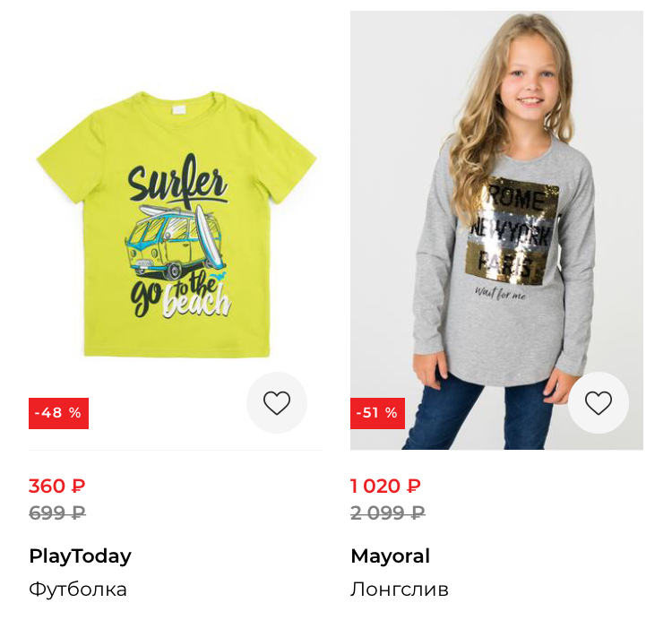Click the -51 % discount badge
The width and height of the screenshot is (672, 620).
pyautogui.click(x=377, y=413)
